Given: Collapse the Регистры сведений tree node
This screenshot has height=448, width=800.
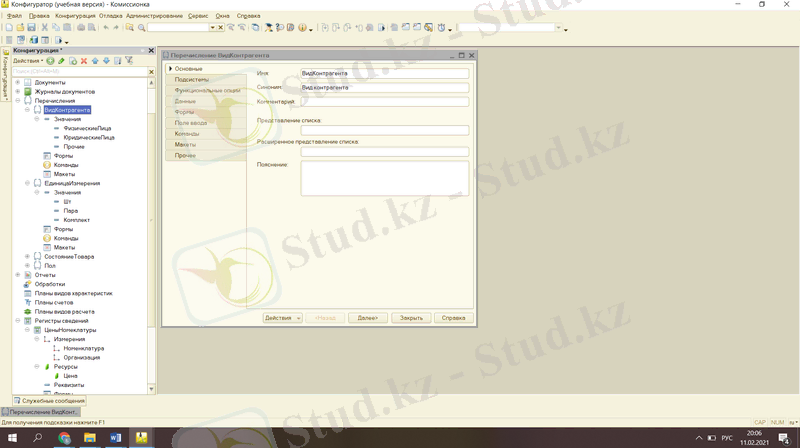Looking at the screenshot, I should (17, 321).
